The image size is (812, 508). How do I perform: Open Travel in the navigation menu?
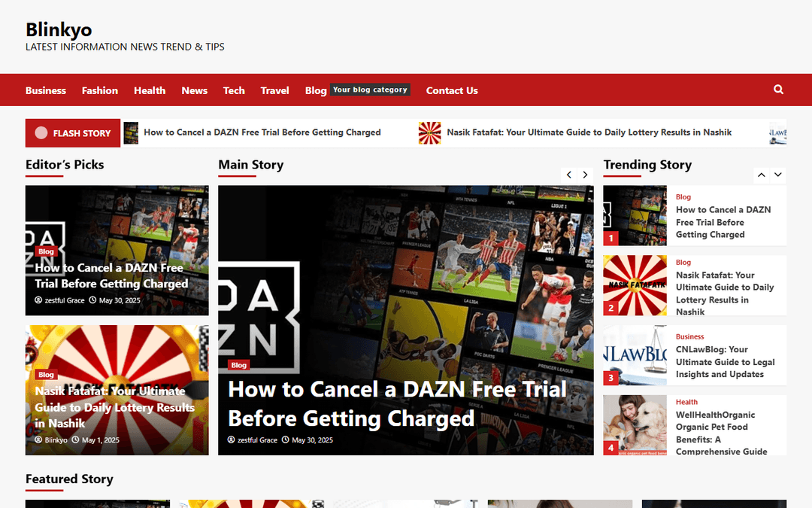coord(274,91)
